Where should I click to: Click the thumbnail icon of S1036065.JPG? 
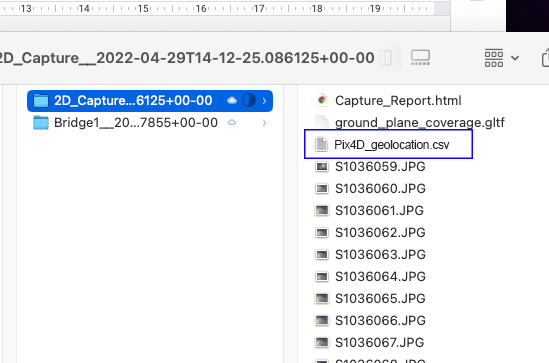click(x=322, y=298)
